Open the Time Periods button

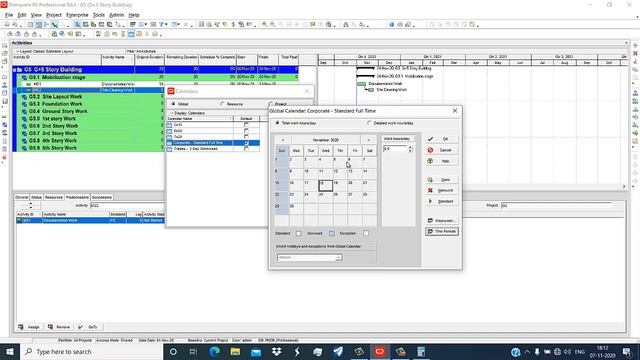point(442,231)
